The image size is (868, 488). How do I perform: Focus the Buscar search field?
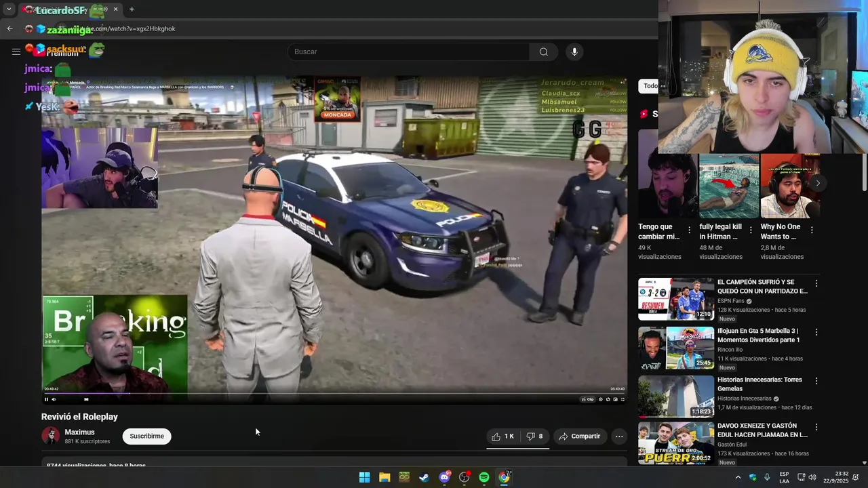[x=409, y=52]
